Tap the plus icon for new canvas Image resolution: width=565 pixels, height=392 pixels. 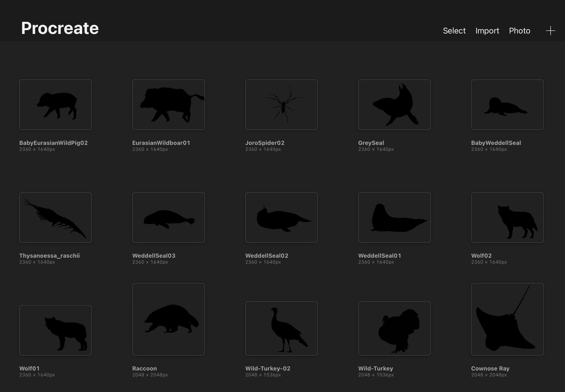(550, 31)
